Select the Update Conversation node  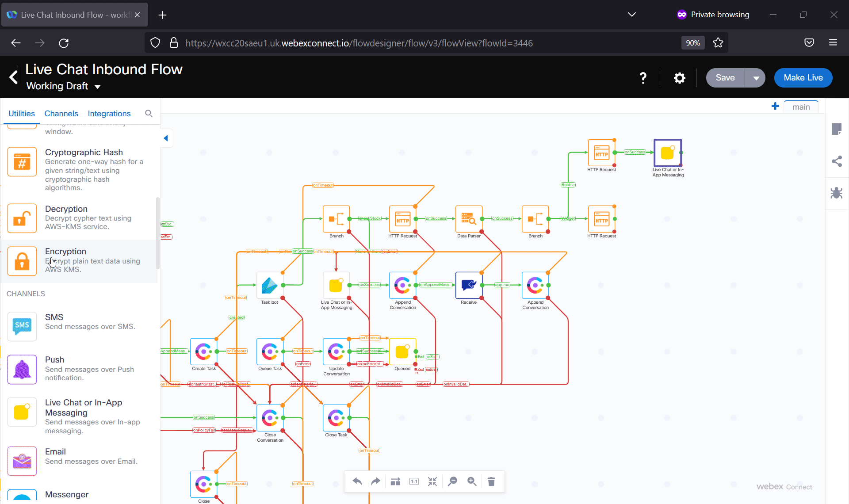point(336,352)
